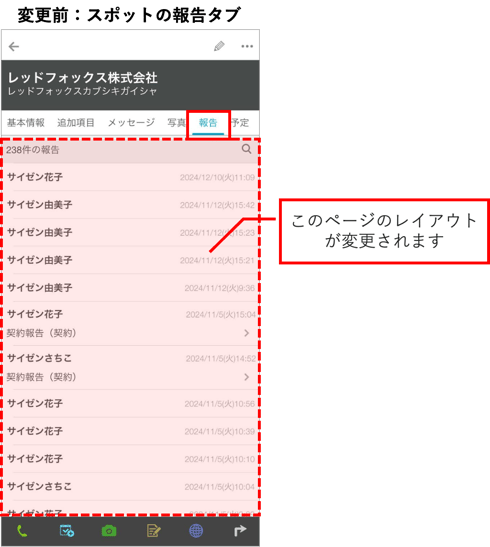Open the three-dot more options menu
Image resolution: width=490 pixels, height=547 pixels.
pyautogui.click(x=247, y=46)
